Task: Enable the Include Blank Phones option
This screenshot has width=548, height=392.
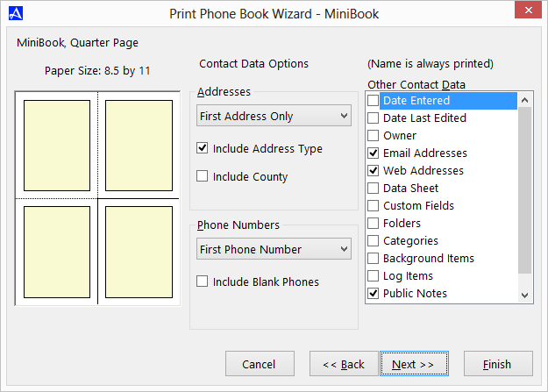Action: click(203, 282)
